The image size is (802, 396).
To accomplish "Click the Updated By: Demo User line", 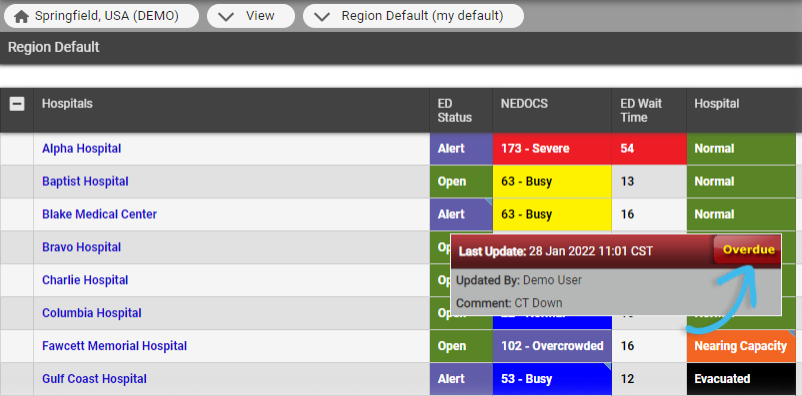I will tap(519, 280).
